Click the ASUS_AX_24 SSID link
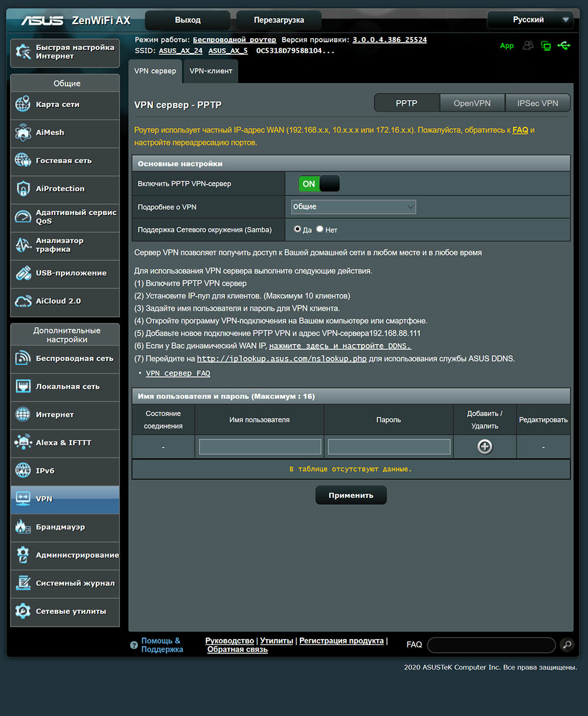 [181, 51]
